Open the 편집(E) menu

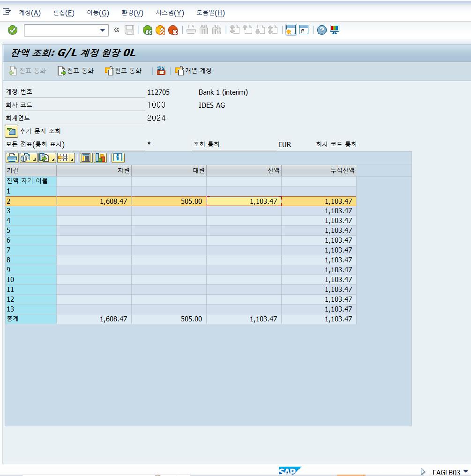(x=64, y=13)
